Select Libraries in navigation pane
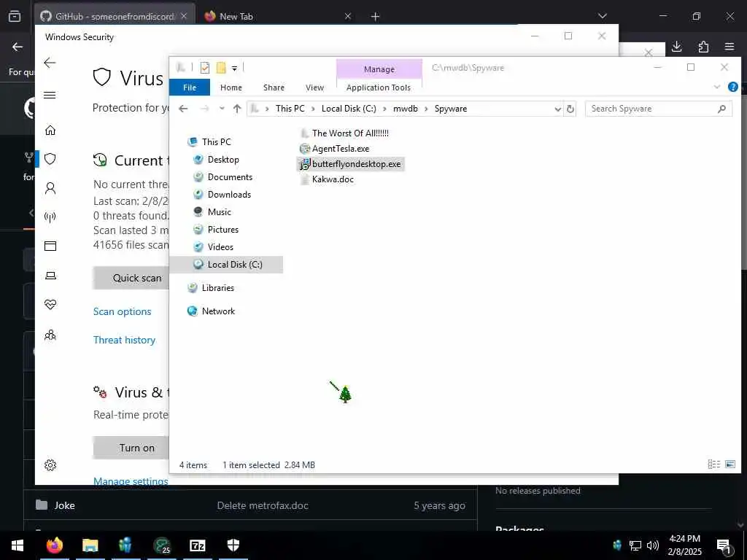 point(211,287)
